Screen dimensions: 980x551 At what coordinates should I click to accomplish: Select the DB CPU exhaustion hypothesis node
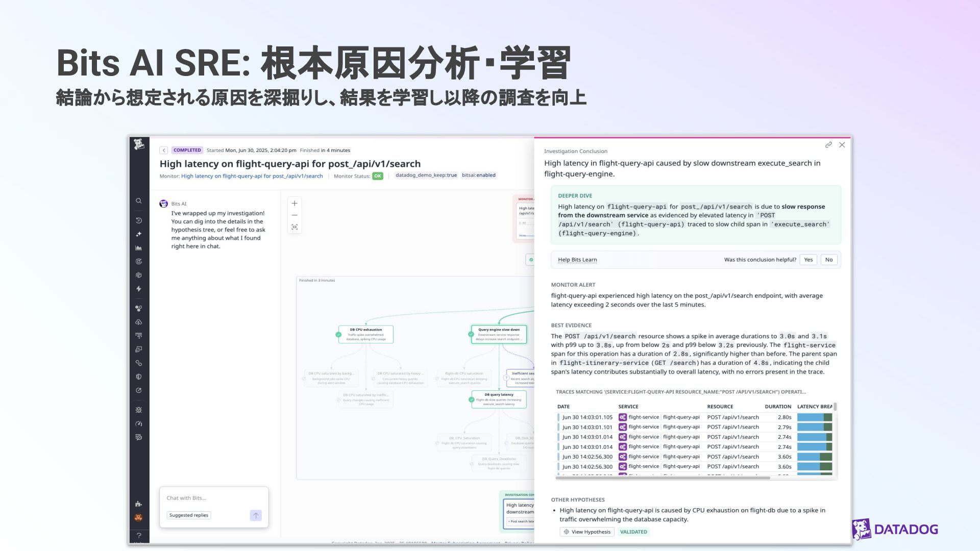(365, 334)
